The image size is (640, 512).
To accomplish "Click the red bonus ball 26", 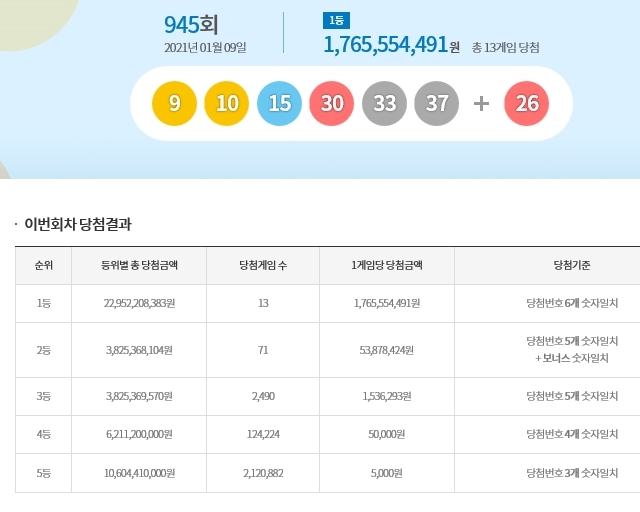I will [x=527, y=104].
